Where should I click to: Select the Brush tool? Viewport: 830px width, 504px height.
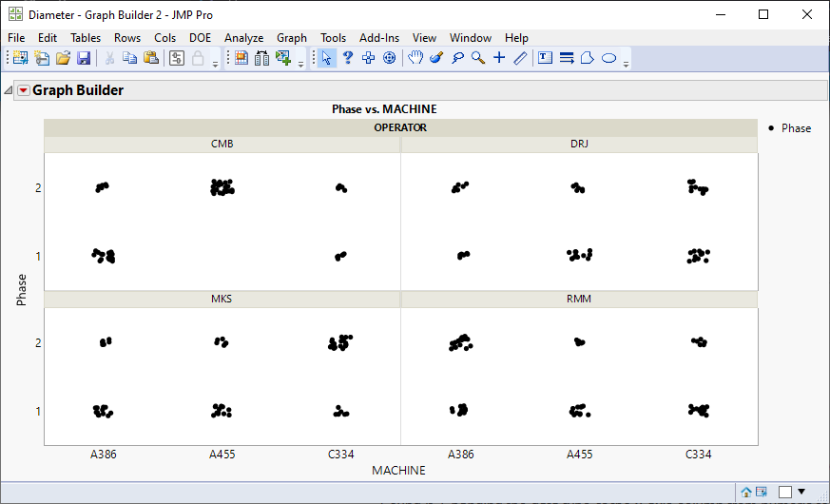(436, 58)
